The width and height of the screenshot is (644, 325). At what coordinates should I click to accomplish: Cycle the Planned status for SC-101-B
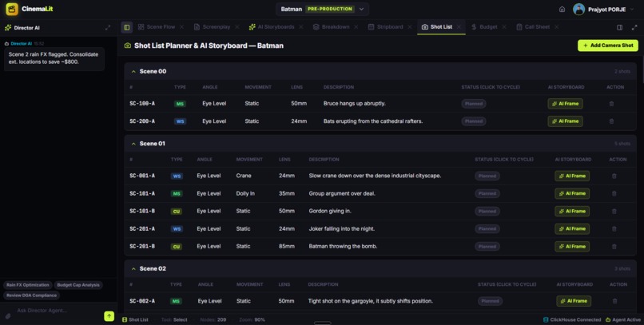[487, 212]
